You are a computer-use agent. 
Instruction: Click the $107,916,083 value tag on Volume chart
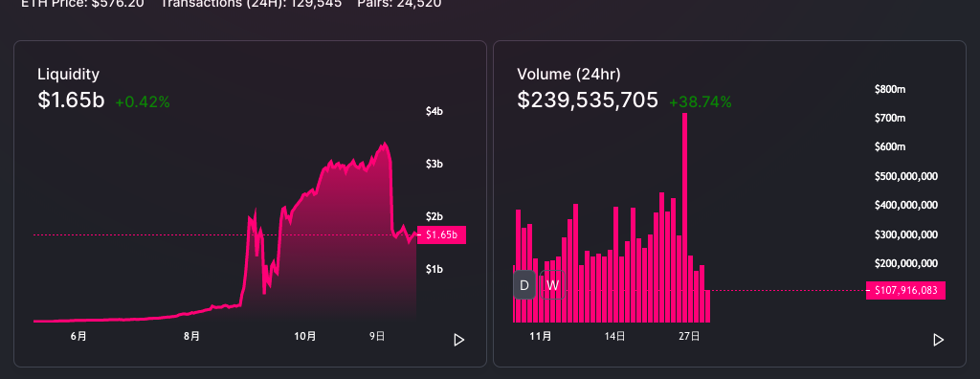pyautogui.click(x=905, y=290)
